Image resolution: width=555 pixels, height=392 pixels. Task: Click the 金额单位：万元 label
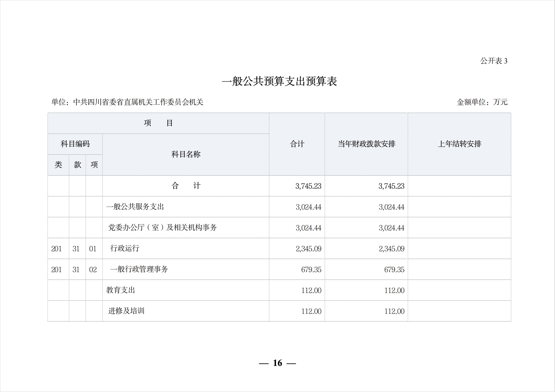tap(482, 102)
